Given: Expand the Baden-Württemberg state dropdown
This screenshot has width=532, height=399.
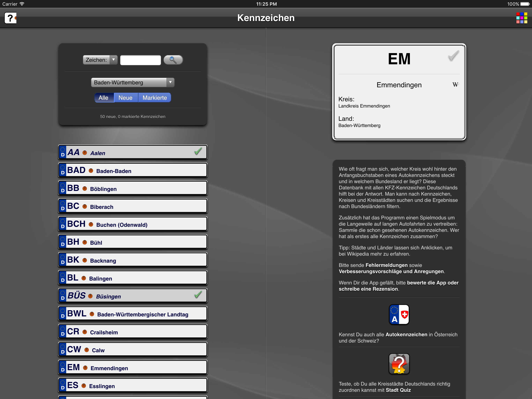Looking at the screenshot, I should (x=133, y=83).
